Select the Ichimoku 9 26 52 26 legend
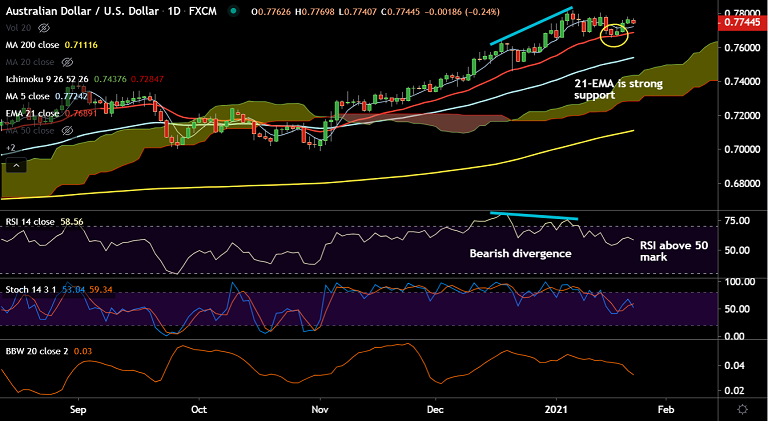 pyautogui.click(x=48, y=79)
